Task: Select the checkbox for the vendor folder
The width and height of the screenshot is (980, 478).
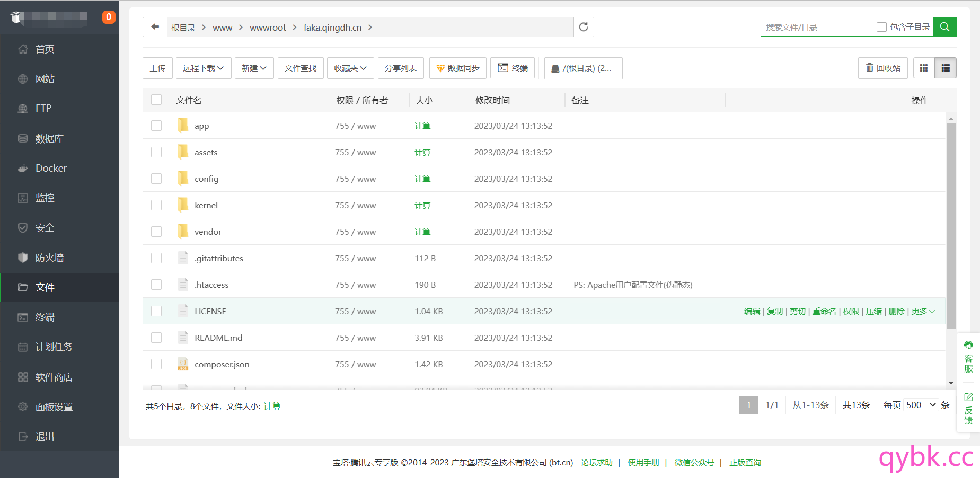Action: tap(156, 232)
